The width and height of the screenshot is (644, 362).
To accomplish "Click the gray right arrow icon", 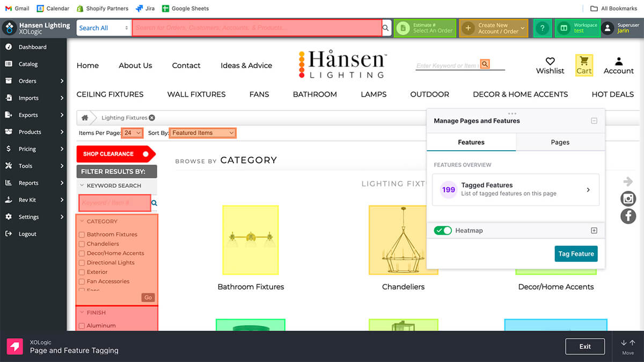I will click(x=628, y=182).
